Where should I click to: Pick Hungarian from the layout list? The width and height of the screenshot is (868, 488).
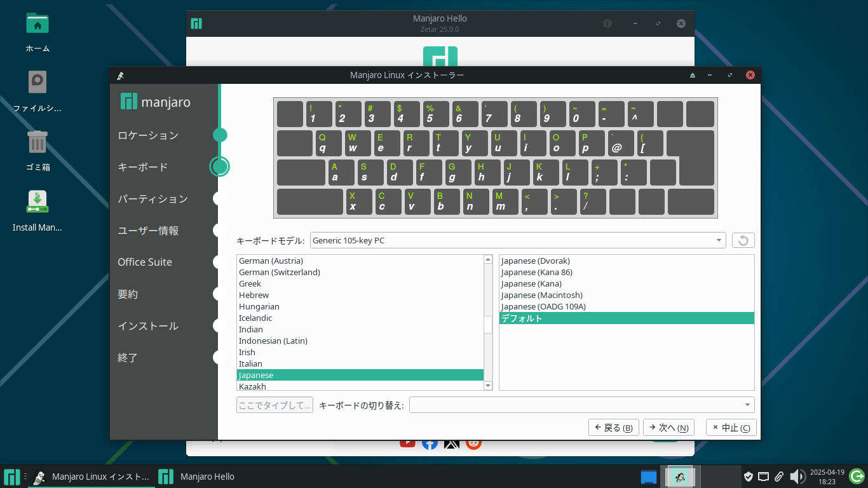pos(360,306)
